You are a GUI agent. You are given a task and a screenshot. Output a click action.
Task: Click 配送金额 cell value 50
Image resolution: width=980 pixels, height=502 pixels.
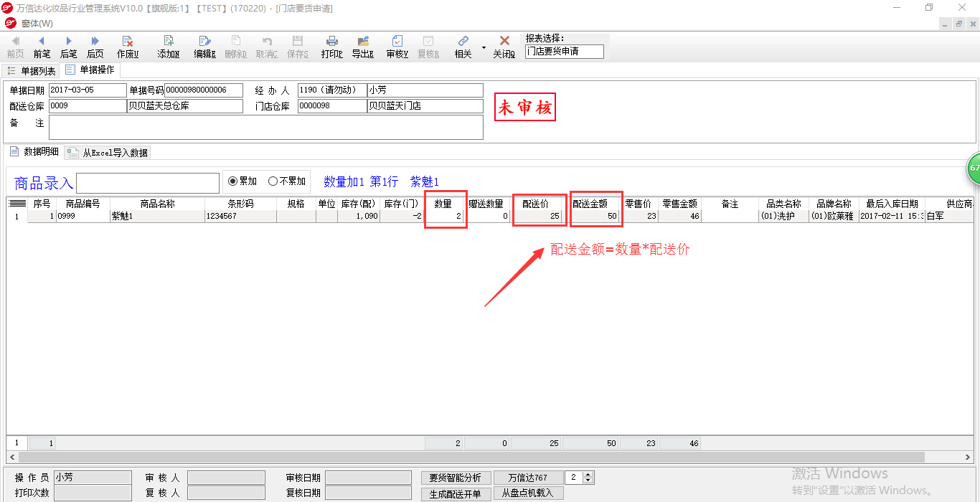(x=590, y=216)
